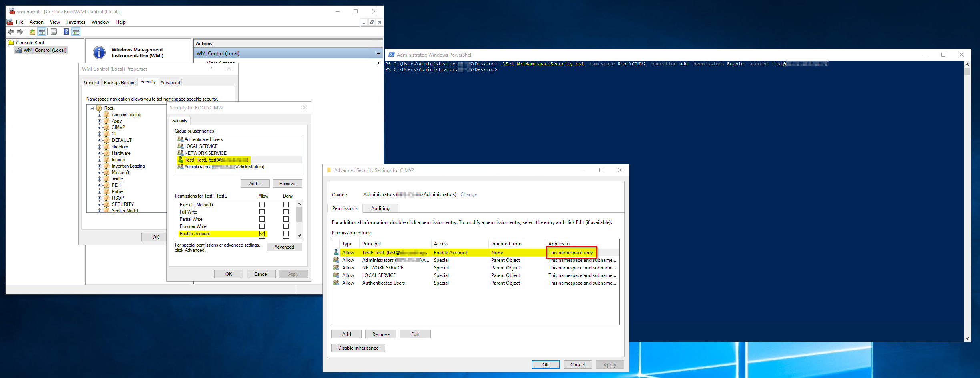Check the Allow checkbox for Execute Methods

point(262,204)
